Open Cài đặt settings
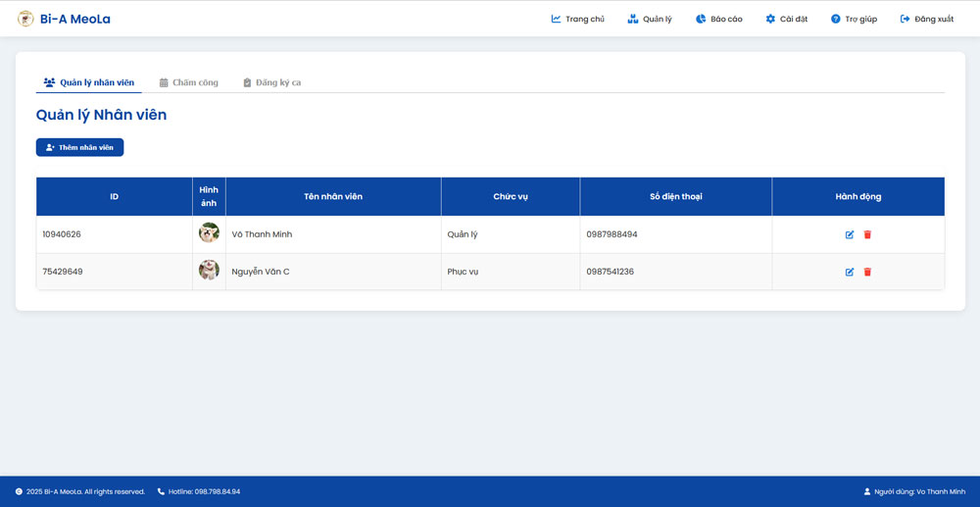This screenshot has width=980, height=507. 787,19
